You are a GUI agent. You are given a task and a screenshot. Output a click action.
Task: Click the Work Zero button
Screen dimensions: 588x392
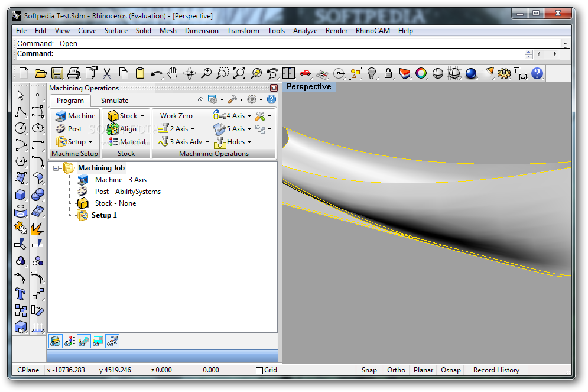pos(176,116)
